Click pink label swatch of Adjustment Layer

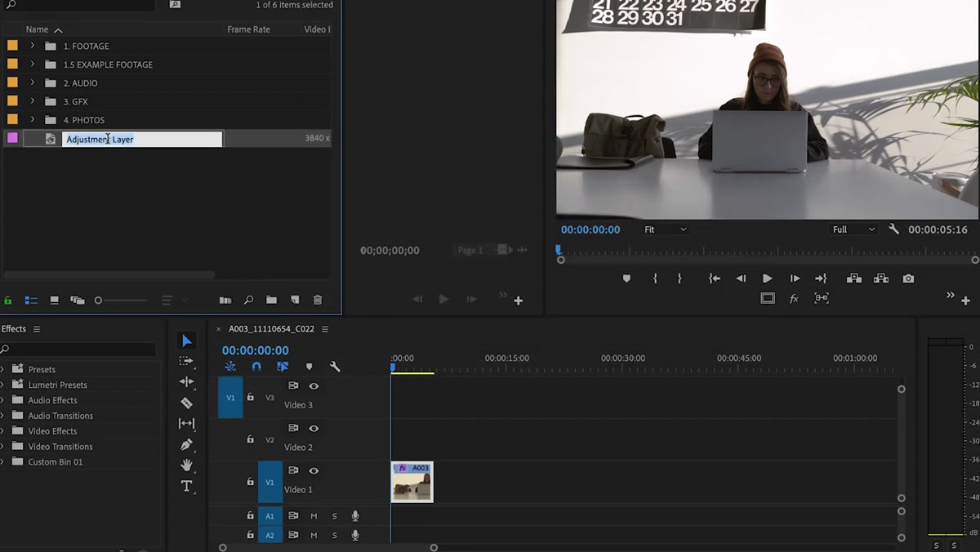click(12, 138)
